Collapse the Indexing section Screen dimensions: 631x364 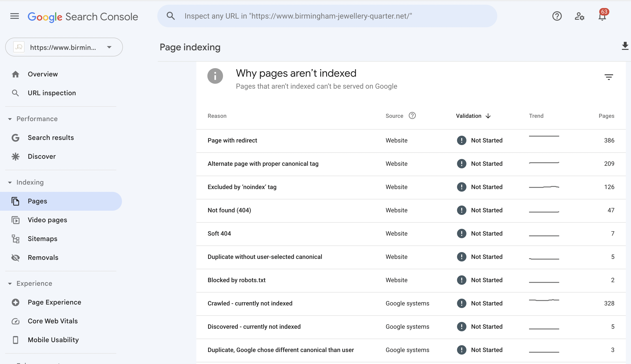pyautogui.click(x=10, y=182)
